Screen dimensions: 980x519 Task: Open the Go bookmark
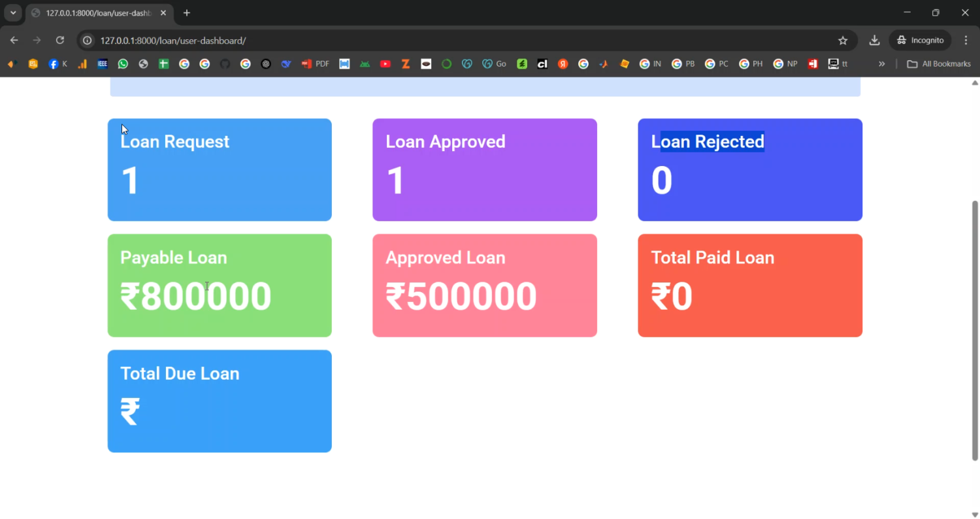[495, 64]
